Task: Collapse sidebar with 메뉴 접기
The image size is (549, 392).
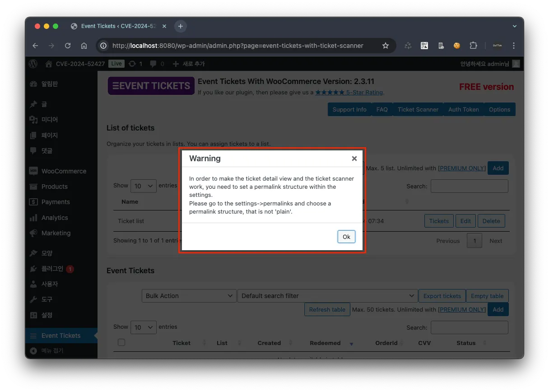Action: coord(61,351)
